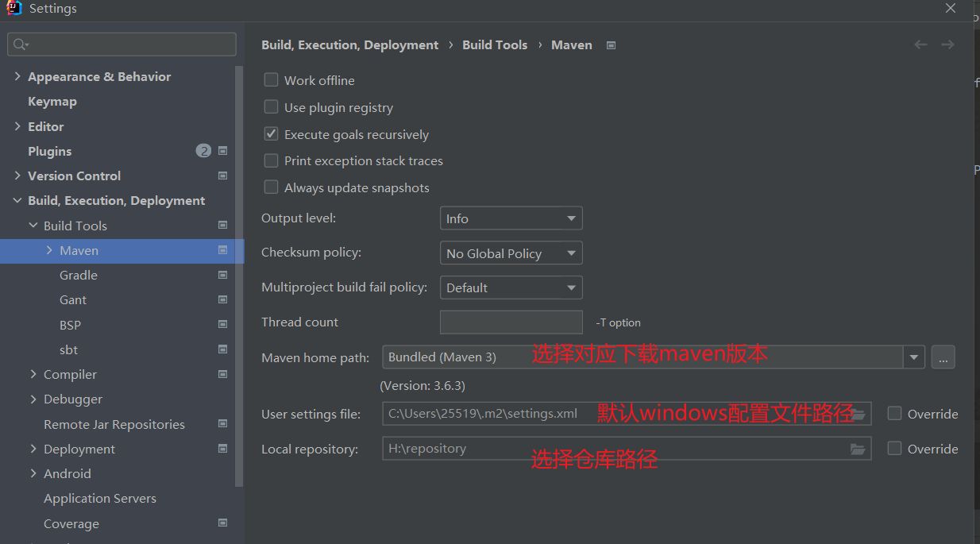Click the project-level icon beside BSP
This screenshot has width=980, height=544.
point(222,325)
